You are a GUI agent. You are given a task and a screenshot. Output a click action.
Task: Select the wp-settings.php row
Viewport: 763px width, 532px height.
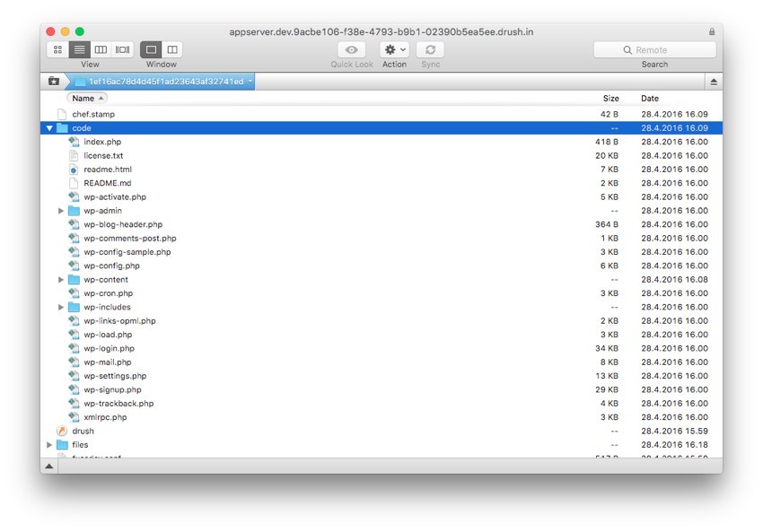(x=381, y=376)
